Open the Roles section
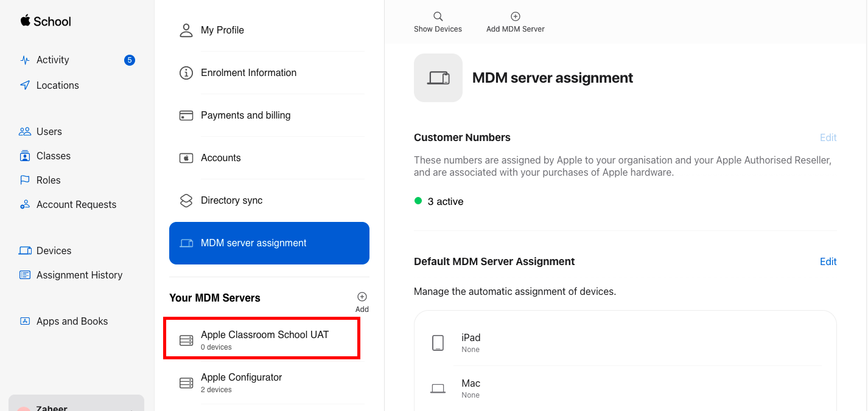The image size is (868, 411). click(49, 180)
